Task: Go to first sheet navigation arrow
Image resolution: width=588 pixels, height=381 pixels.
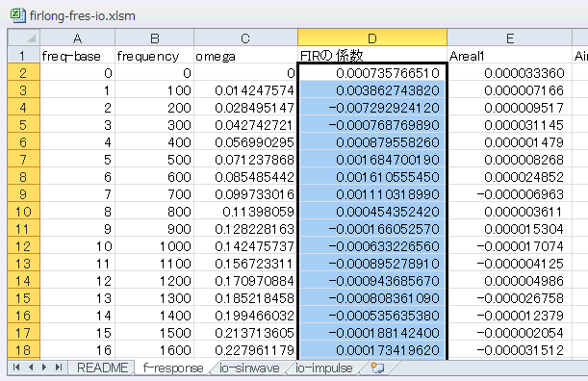Action: click(x=15, y=368)
